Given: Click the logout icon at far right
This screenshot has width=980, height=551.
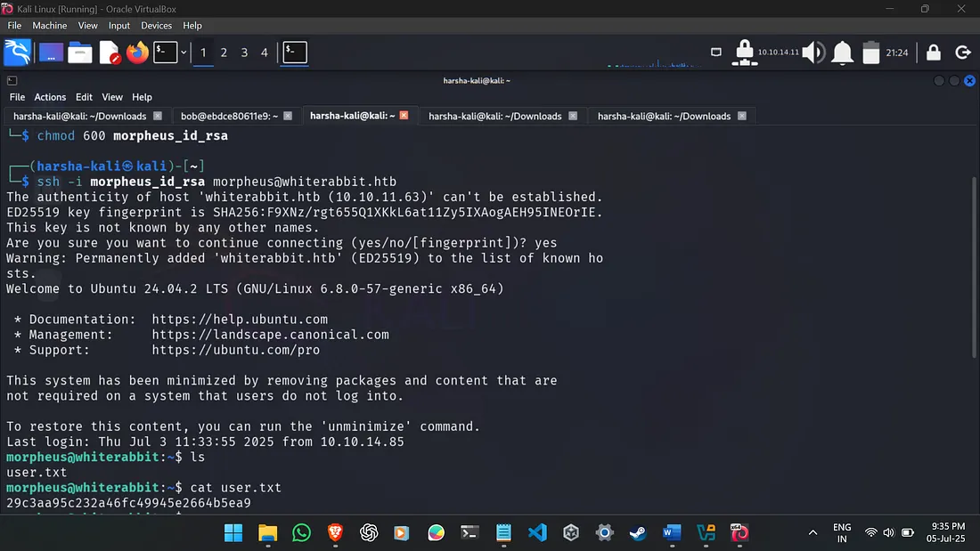Looking at the screenshot, I should click(963, 53).
